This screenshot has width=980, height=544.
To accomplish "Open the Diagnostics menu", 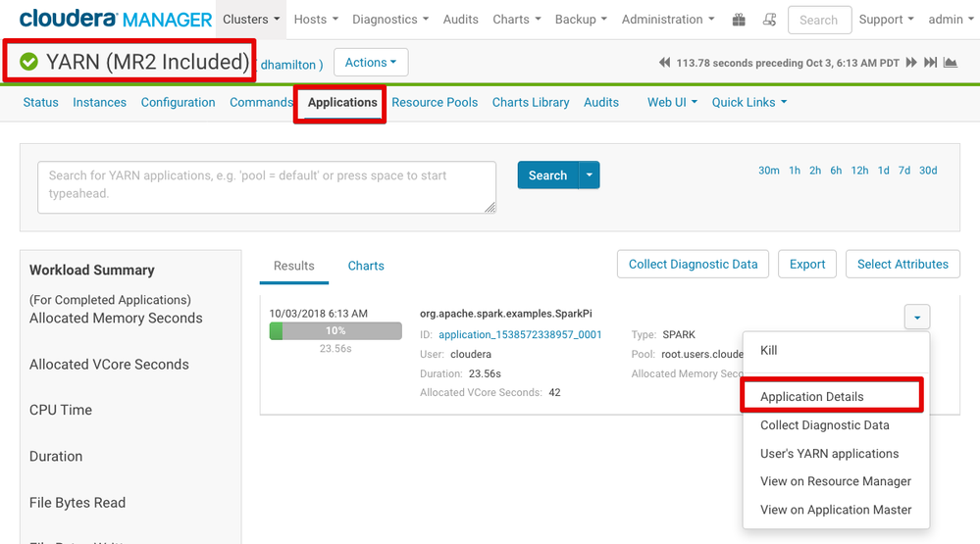I will point(390,20).
